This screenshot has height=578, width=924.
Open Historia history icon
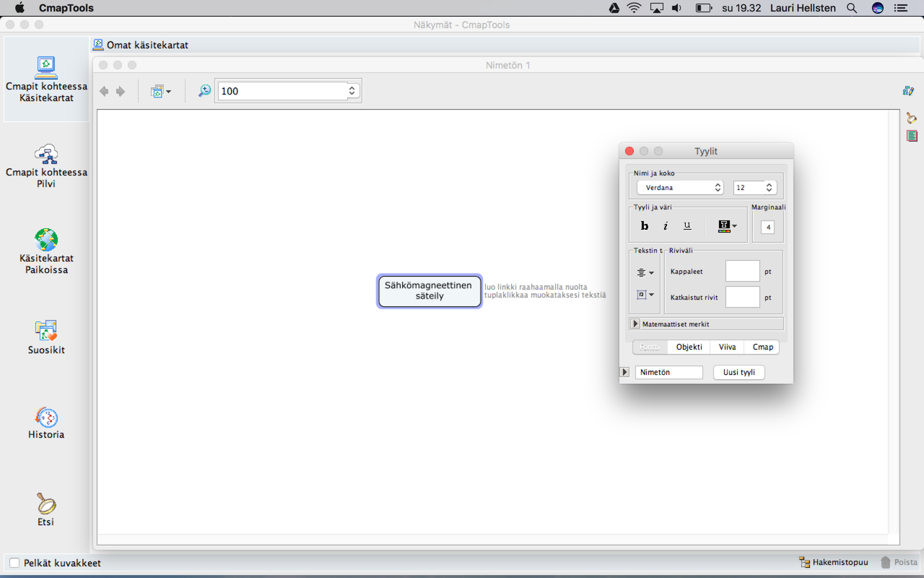tap(46, 417)
